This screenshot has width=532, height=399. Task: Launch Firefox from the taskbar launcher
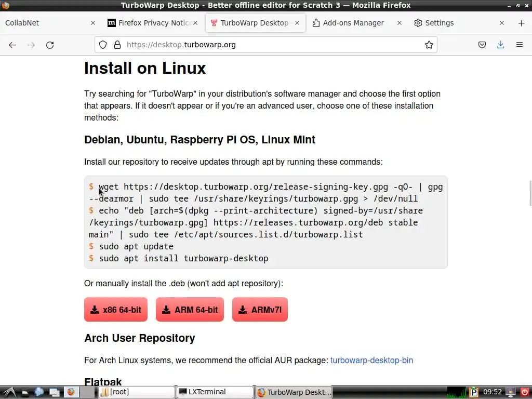pyautogui.click(x=71, y=392)
